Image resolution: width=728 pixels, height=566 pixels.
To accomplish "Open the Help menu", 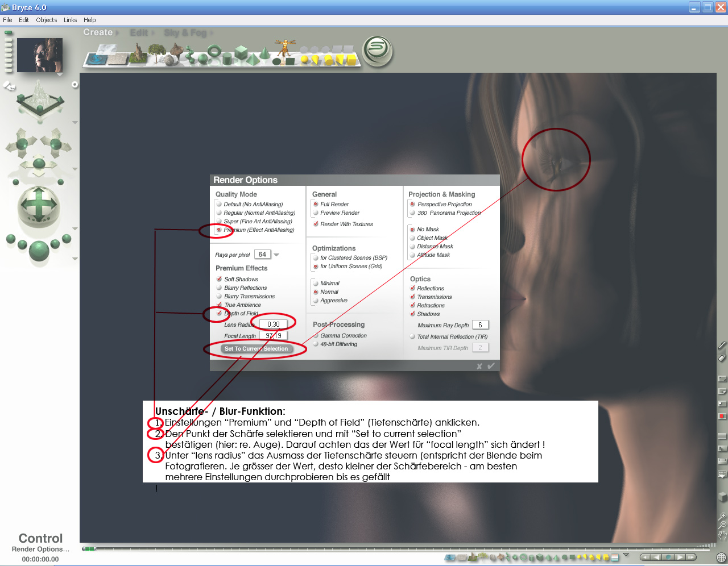I will click(x=90, y=20).
